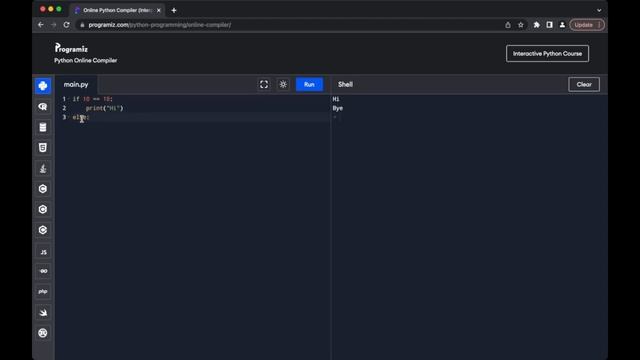This screenshot has height=360, width=640.
Task: Switch to the php compiler icon
Action: 43,291
